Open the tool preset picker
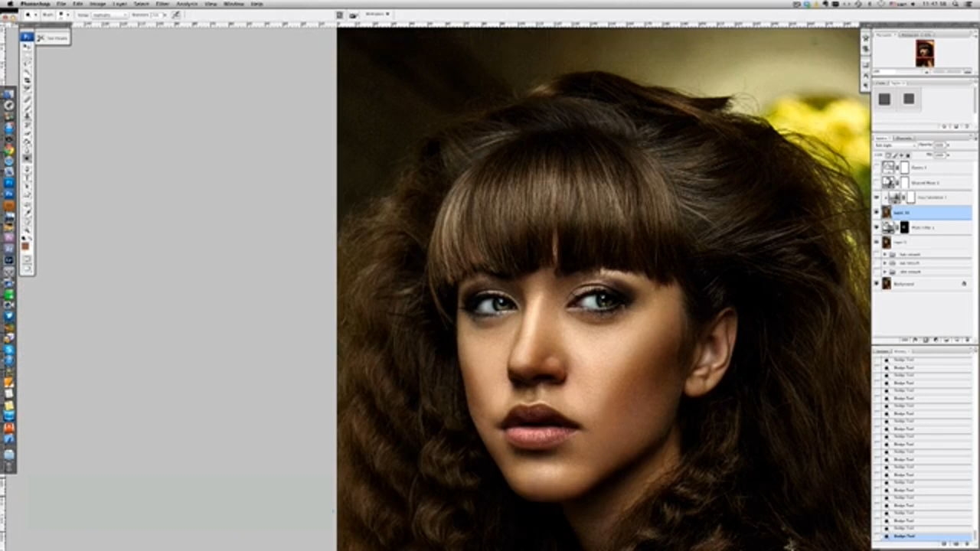Viewport: 980px width, 551px height. click(x=31, y=15)
